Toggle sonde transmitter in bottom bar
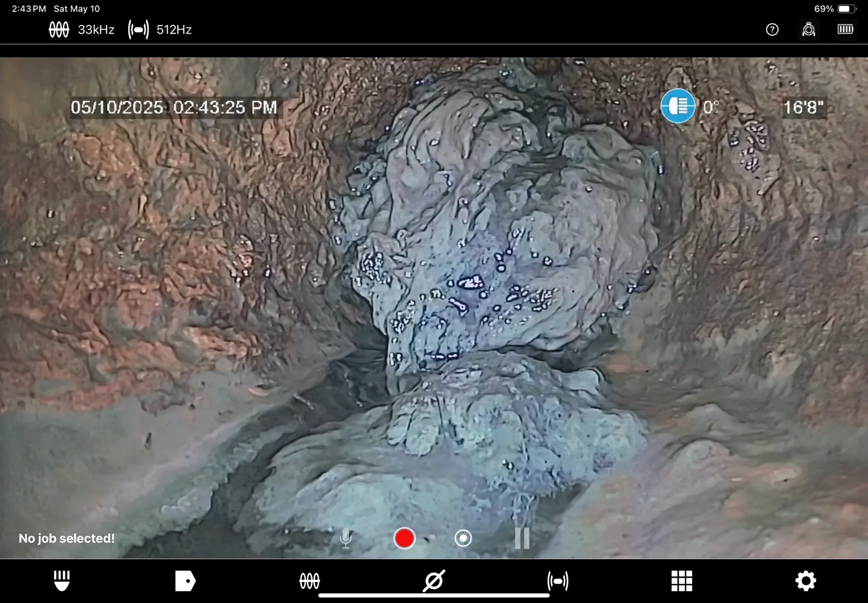The image size is (868, 603). click(x=558, y=581)
